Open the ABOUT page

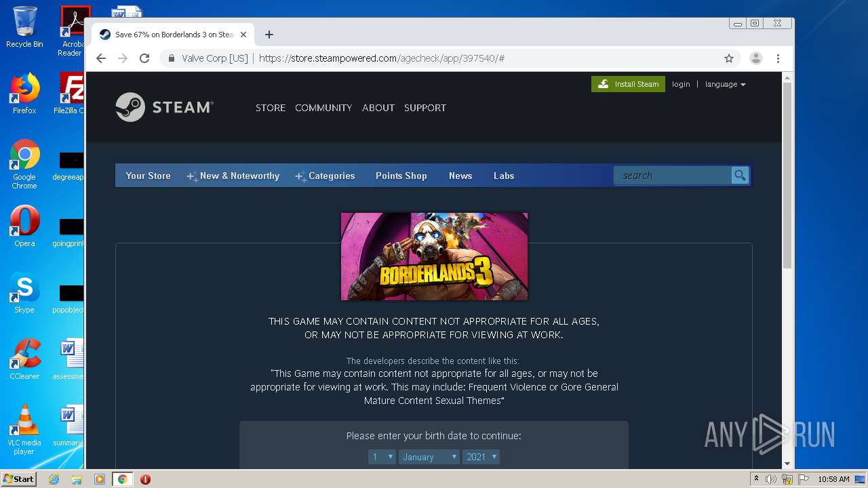tap(378, 108)
